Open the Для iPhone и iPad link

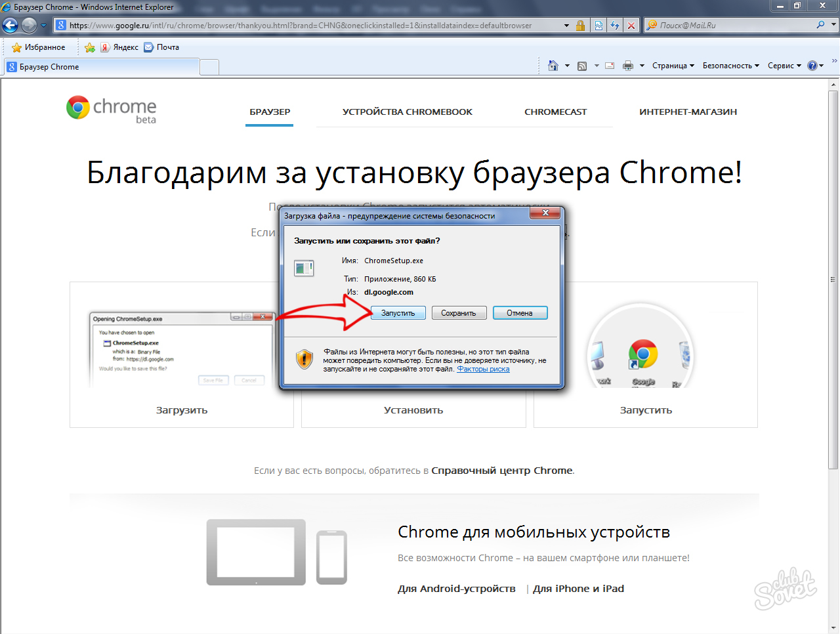click(579, 589)
